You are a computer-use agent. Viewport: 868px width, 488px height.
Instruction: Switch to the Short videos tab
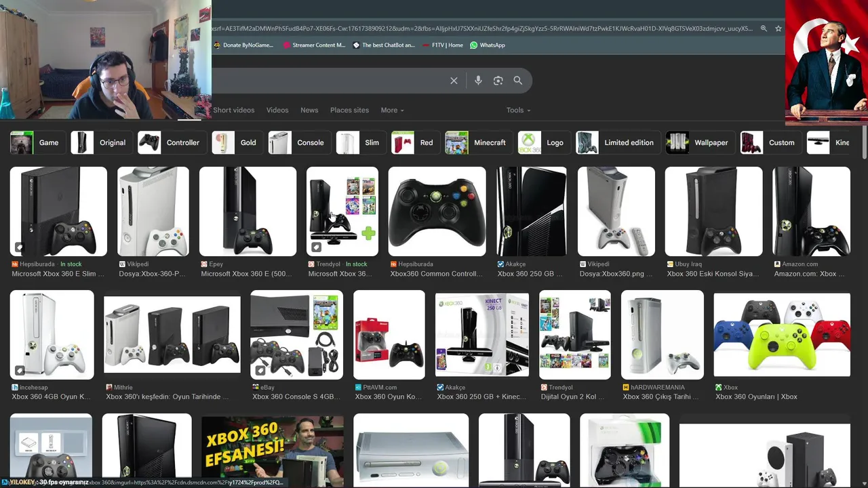(234, 110)
